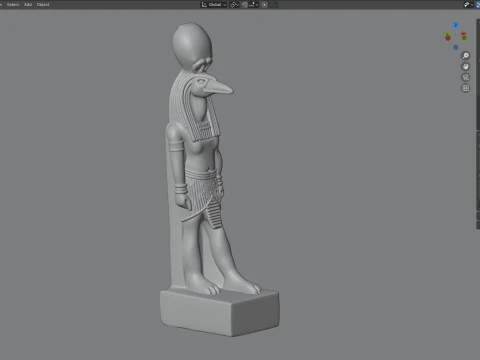Image resolution: width=480 pixels, height=360 pixels.
Task: Toggle the camera view icon
Action: click(466, 77)
